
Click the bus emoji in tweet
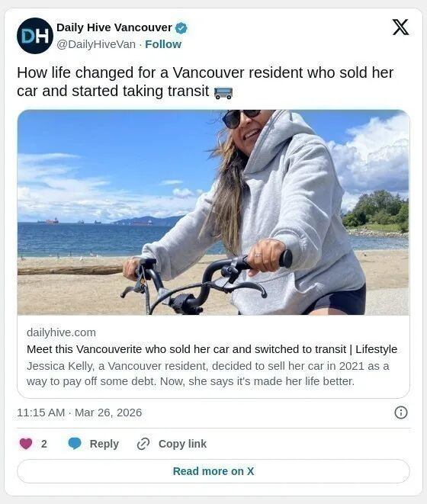click(223, 92)
